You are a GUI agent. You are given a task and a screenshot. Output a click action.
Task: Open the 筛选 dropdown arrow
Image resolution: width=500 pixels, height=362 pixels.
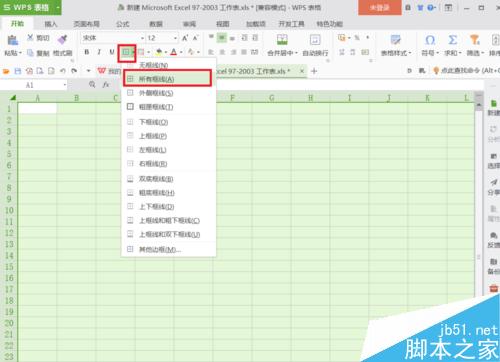pyautogui.click(x=482, y=53)
